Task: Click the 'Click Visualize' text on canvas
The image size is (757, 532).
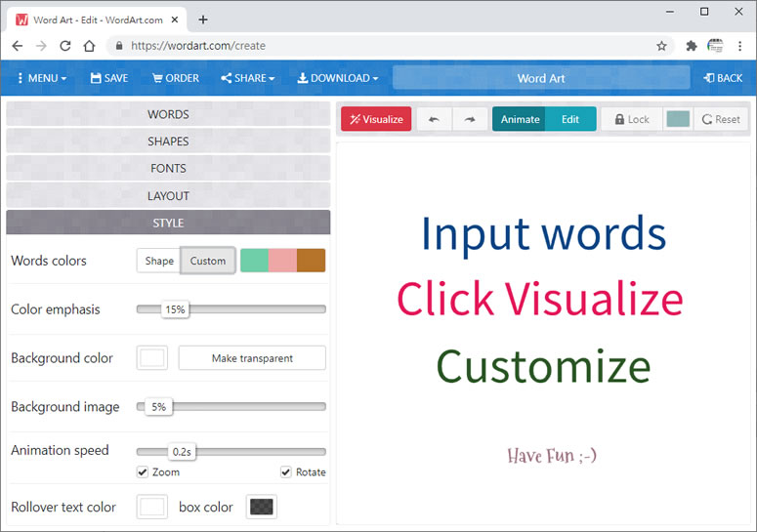Action: coord(540,299)
